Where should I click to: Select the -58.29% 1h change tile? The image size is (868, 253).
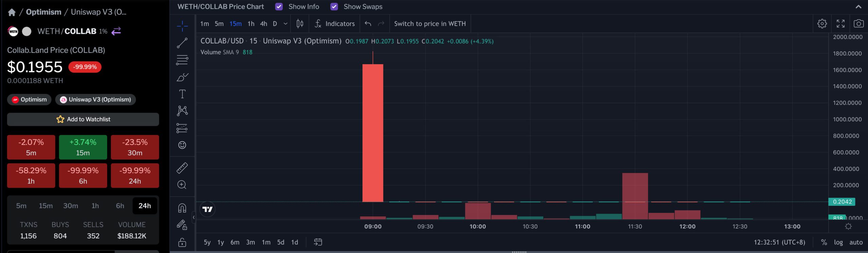31,176
